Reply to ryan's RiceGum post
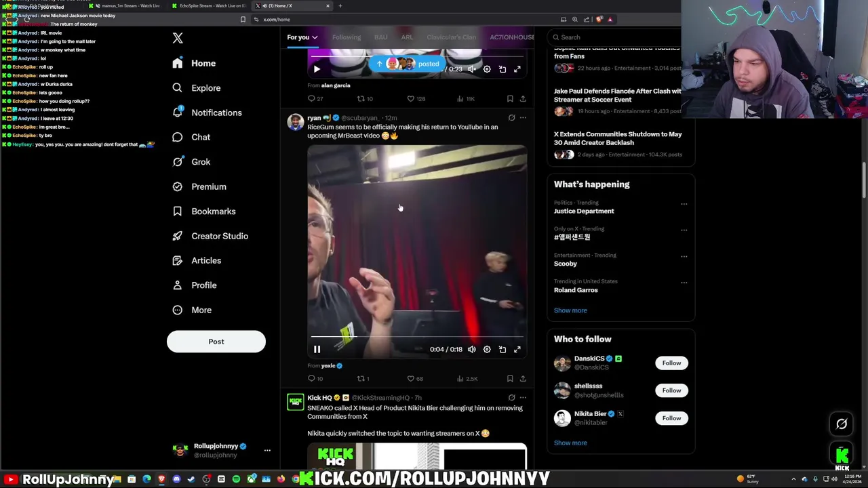Screen dimensions: 868x488 pos(315,379)
